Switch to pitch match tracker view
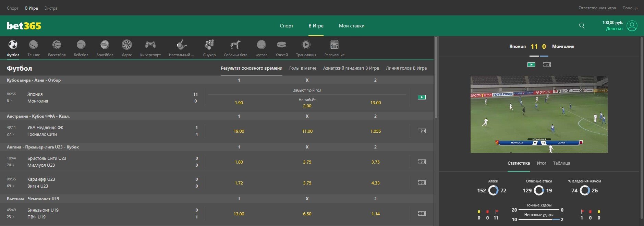 pyautogui.click(x=547, y=64)
